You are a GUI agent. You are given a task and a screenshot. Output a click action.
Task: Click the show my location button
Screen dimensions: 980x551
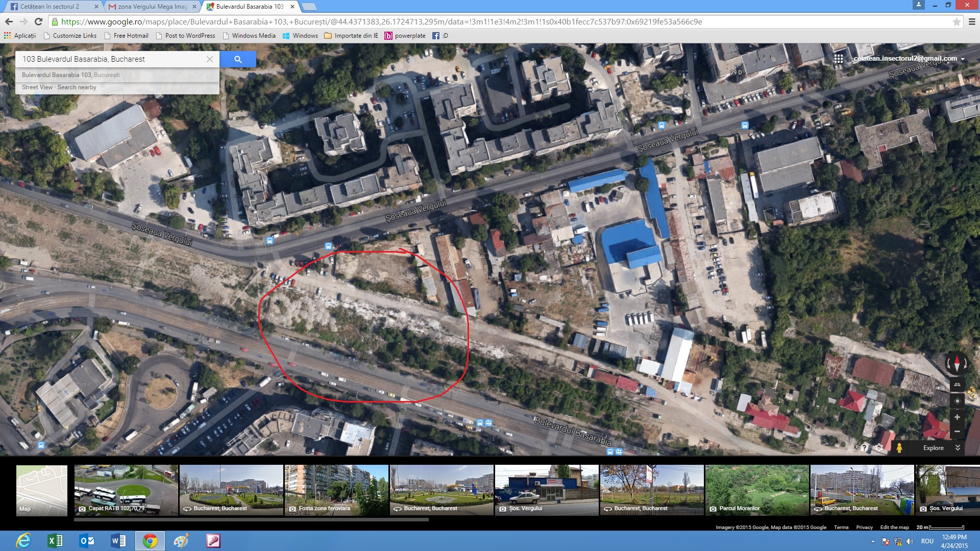tap(957, 401)
